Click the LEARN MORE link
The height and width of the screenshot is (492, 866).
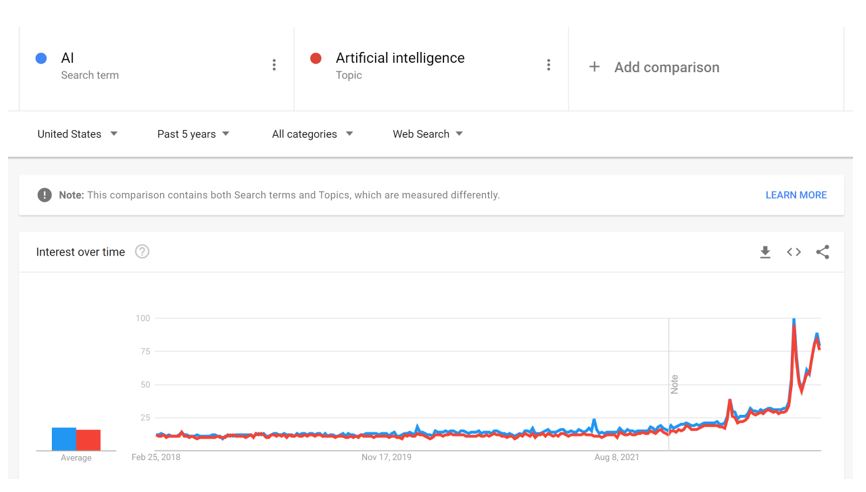(795, 195)
